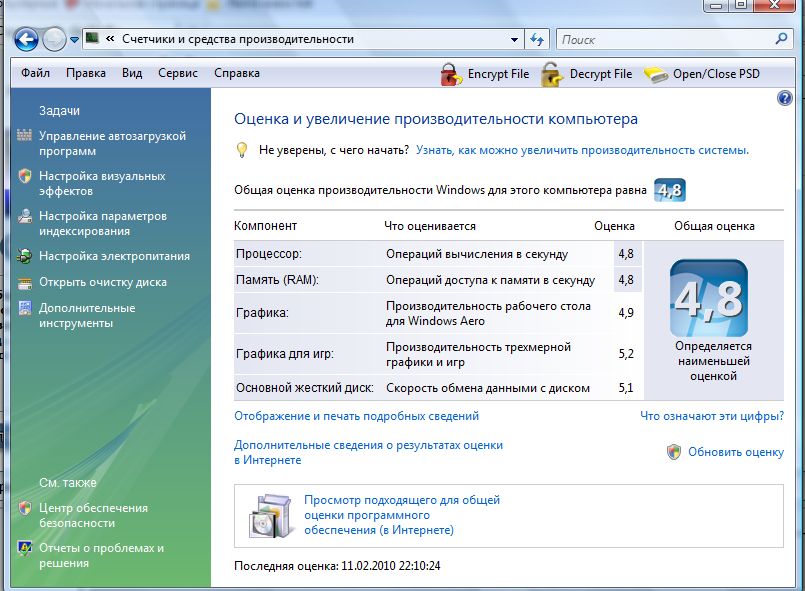
Task: Click the shield icon beside Обновить оценку
Action: pos(674,452)
